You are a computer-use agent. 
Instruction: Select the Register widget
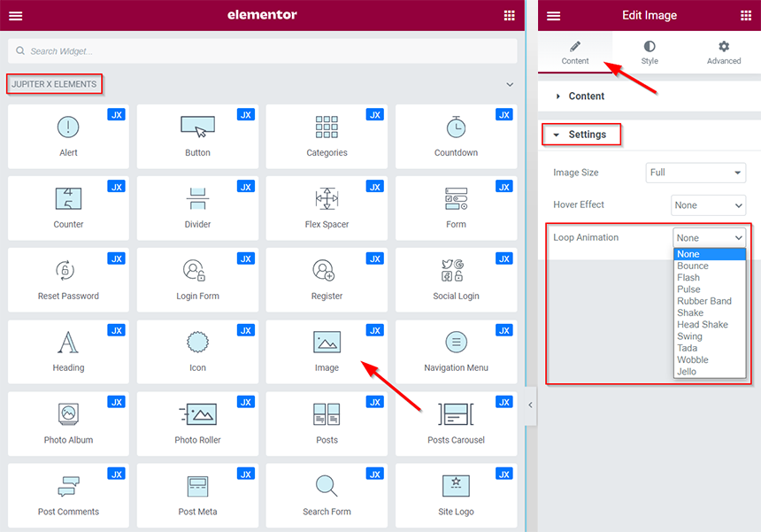(x=327, y=280)
